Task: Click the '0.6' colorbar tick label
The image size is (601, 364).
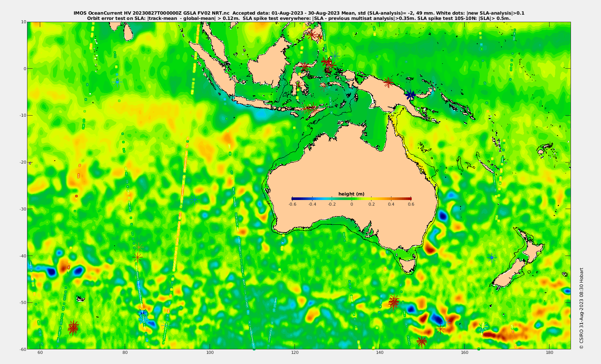Action: (411, 204)
